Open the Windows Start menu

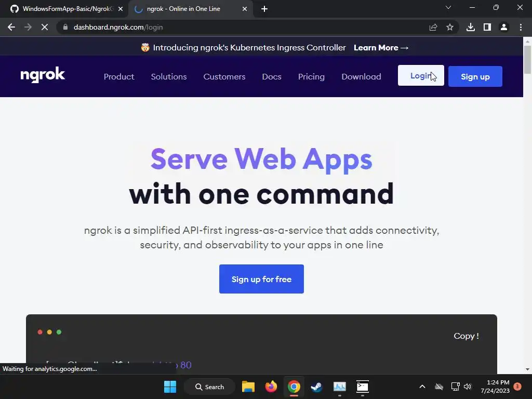pyautogui.click(x=170, y=387)
